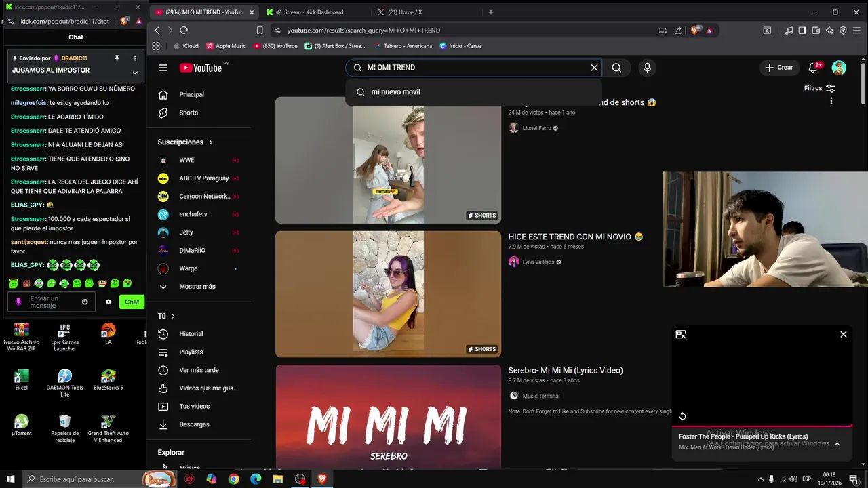The image size is (868, 488).
Task: Open pinned message options in Kick chat
Action: click(135, 58)
